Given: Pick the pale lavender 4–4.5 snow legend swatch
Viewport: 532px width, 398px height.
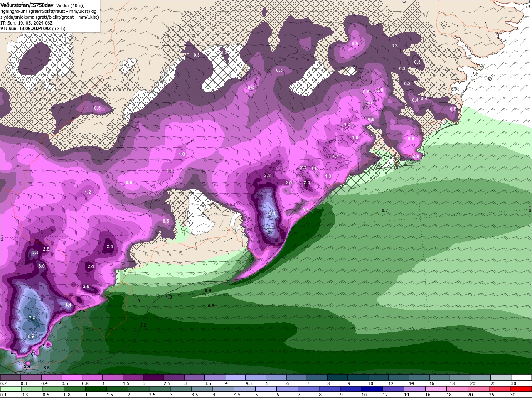Looking at the screenshot, I should pos(235,378).
